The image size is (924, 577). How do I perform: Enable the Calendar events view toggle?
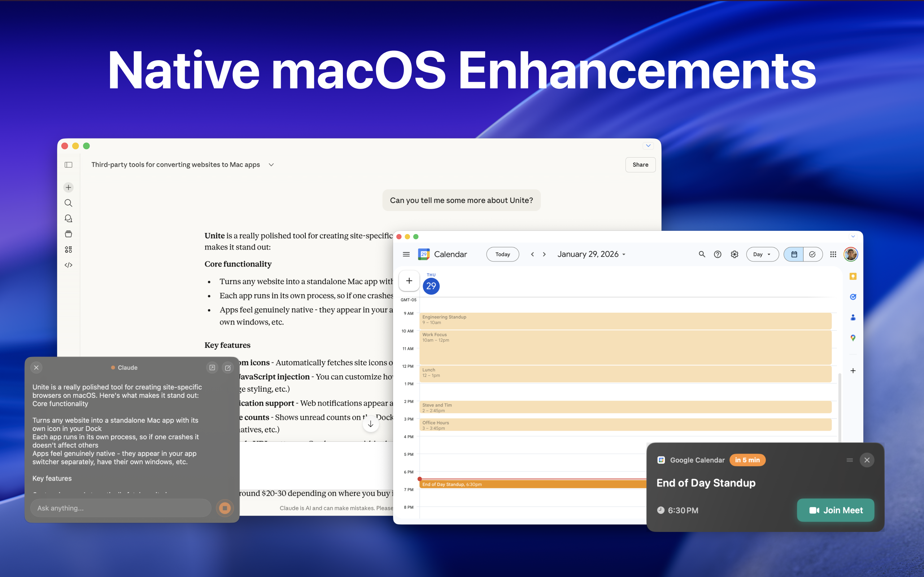[794, 254]
